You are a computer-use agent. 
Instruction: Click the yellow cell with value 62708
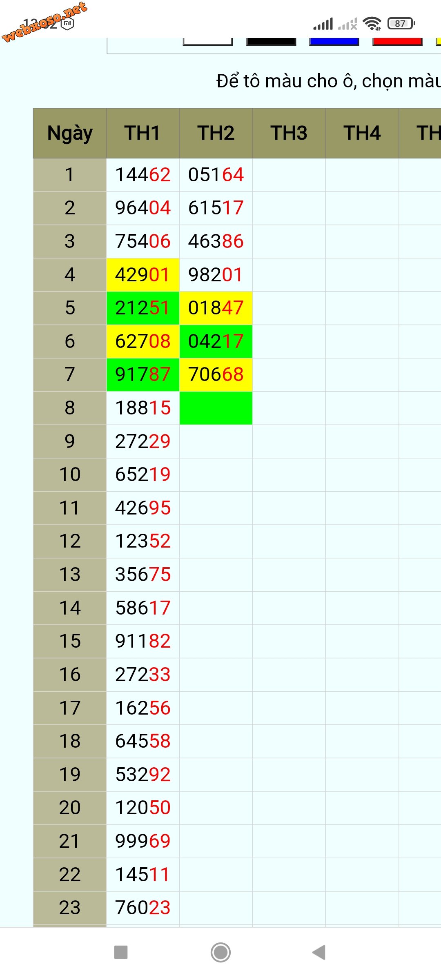point(143,341)
